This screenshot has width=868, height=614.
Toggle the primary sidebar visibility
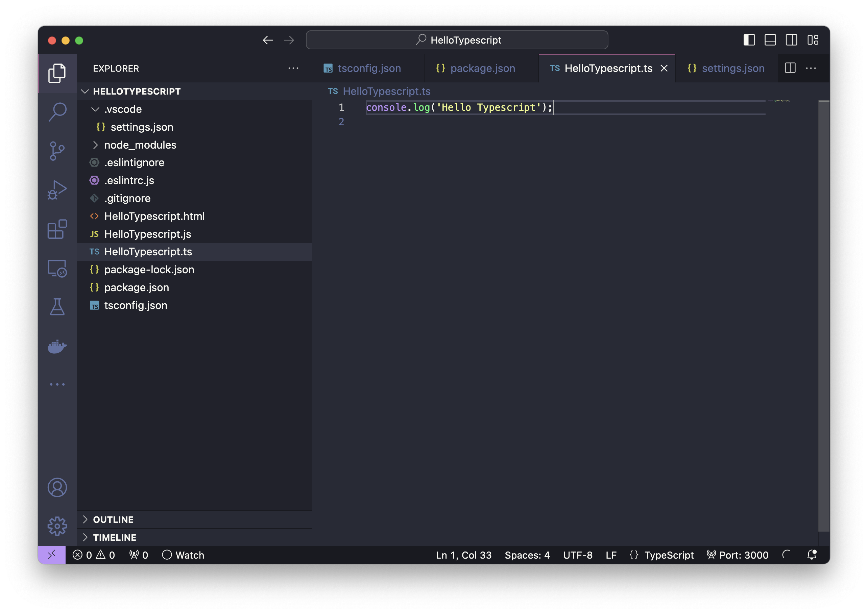click(x=749, y=40)
